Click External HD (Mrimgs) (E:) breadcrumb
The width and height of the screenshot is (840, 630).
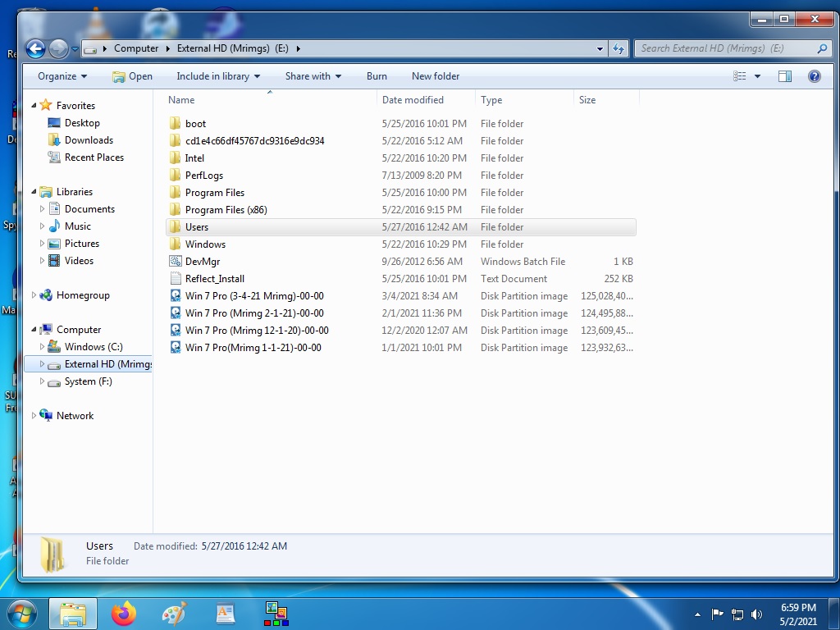[x=232, y=48]
